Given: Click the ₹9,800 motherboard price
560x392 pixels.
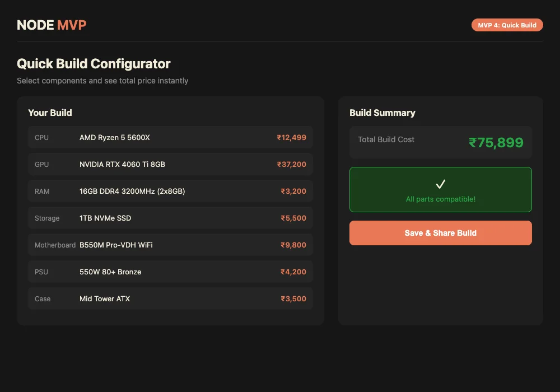Looking at the screenshot, I should tap(293, 245).
